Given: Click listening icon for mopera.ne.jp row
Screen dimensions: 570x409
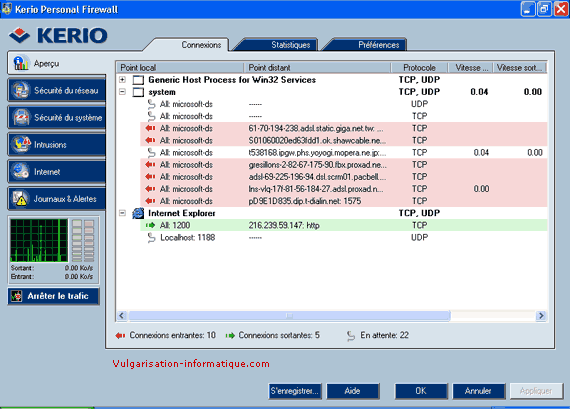Looking at the screenshot, I should (151, 153).
